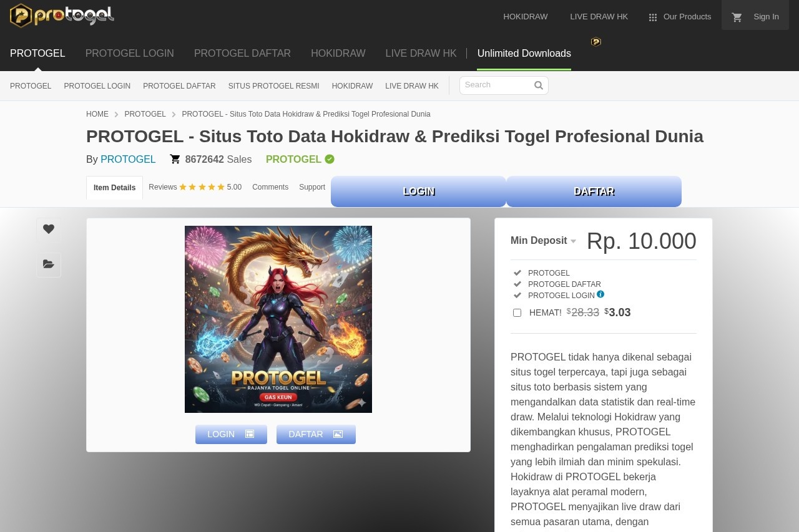
Task: Go to HOME via the breadcrumb link
Action: [x=97, y=114]
